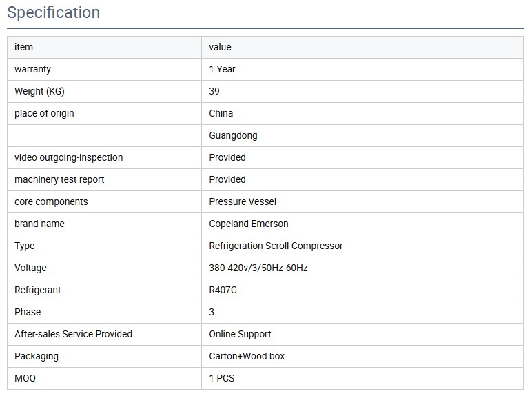Click the '1 PCS' MOQ value
The image size is (532, 396).
point(222,378)
